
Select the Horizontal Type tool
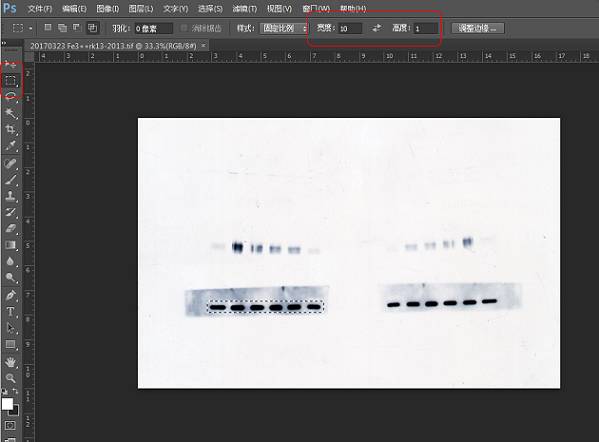[10, 312]
